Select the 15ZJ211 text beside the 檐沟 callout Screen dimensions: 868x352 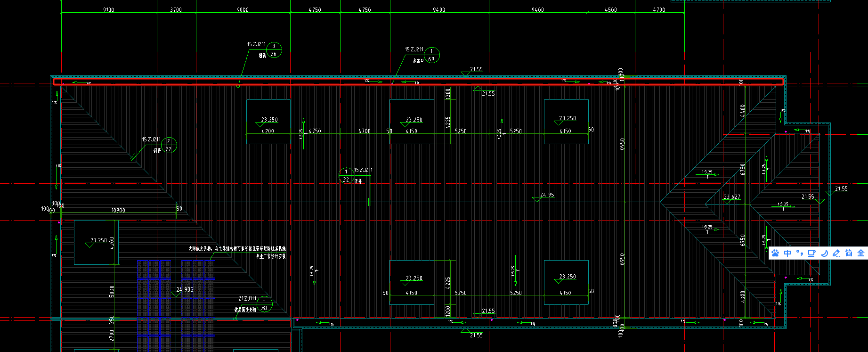point(256,44)
